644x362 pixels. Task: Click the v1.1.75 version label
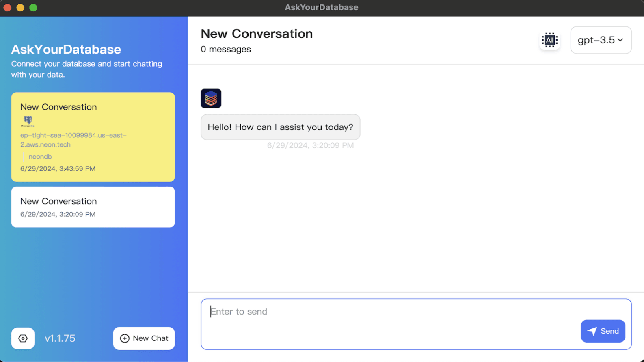pyautogui.click(x=60, y=338)
